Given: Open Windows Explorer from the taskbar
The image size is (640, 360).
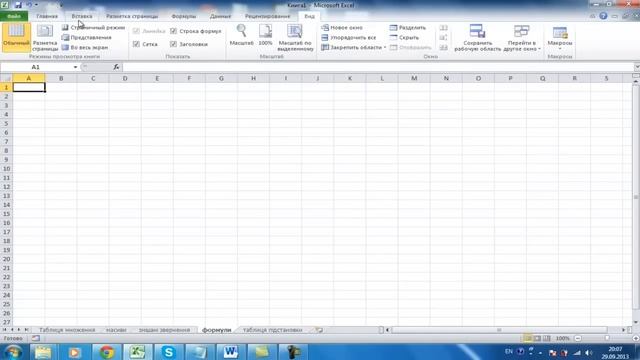Looking at the screenshot, I should 43,352.
